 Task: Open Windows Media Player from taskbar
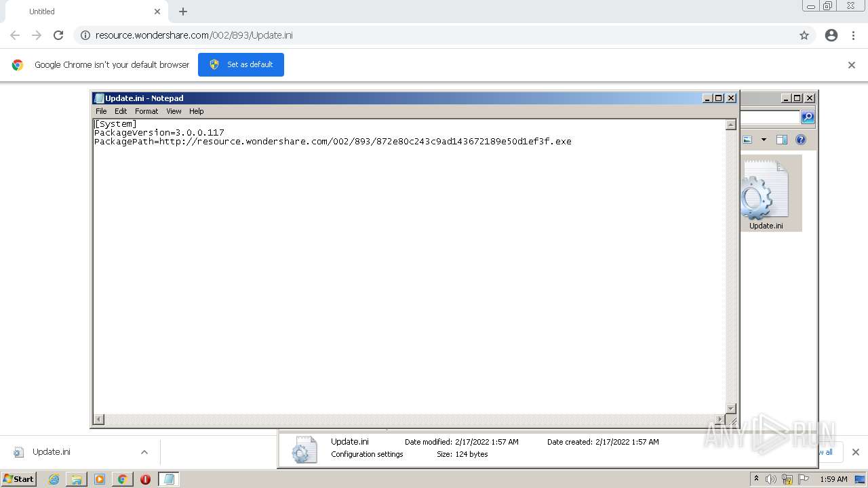coord(100,479)
